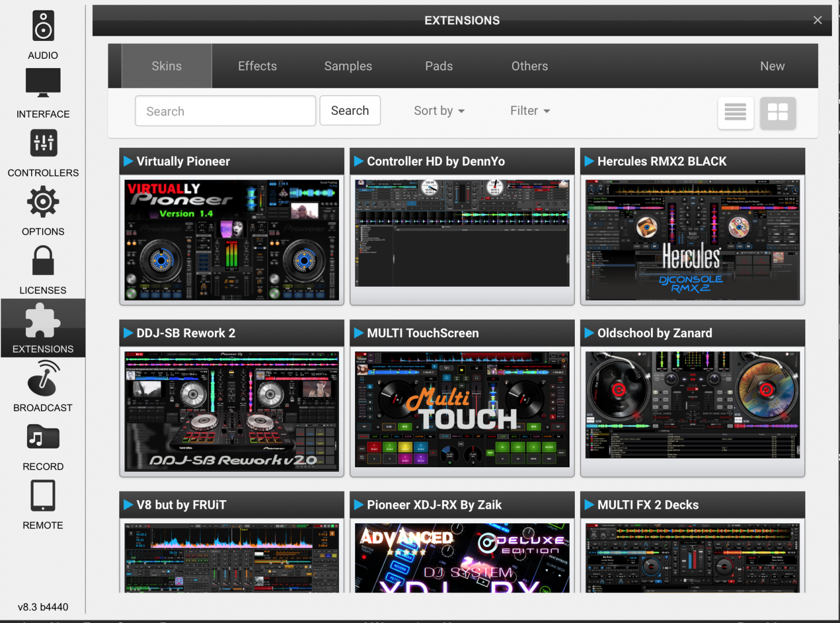The height and width of the screenshot is (623, 840).
Task: Click Hercules RMX2 BLACK arrow icon
Action: 589,161
